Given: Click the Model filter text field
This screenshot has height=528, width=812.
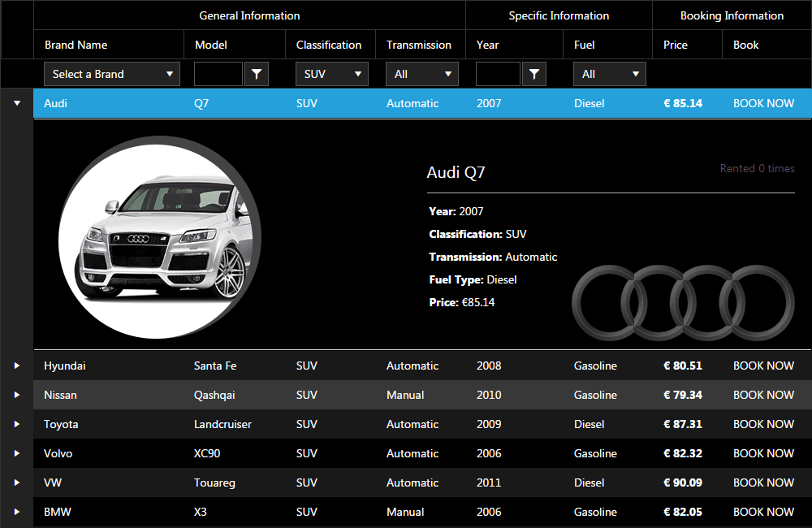Looking at the screenshot, I should [218, 74].
